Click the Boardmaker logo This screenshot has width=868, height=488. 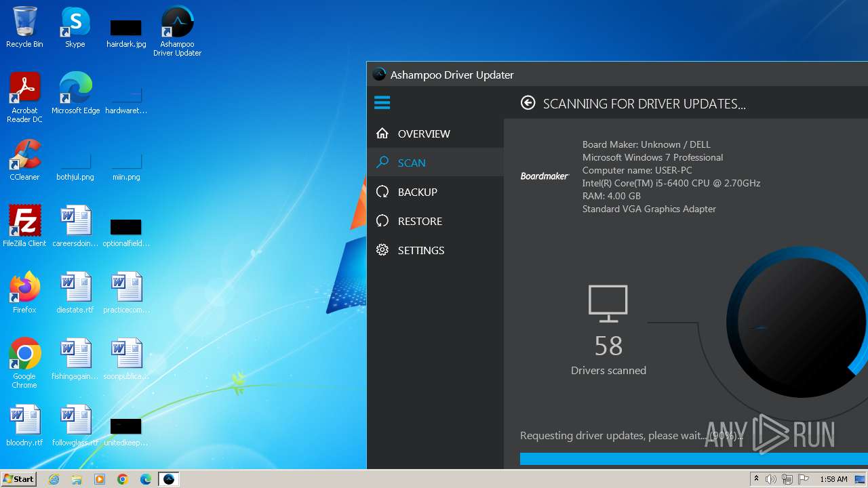[x=545, y=176]
